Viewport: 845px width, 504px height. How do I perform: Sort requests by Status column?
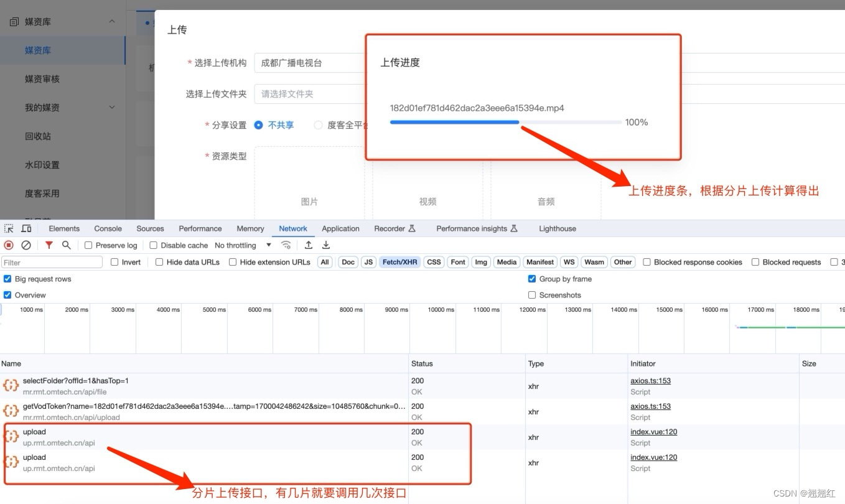pyautogui.click(x=467, y=363)
